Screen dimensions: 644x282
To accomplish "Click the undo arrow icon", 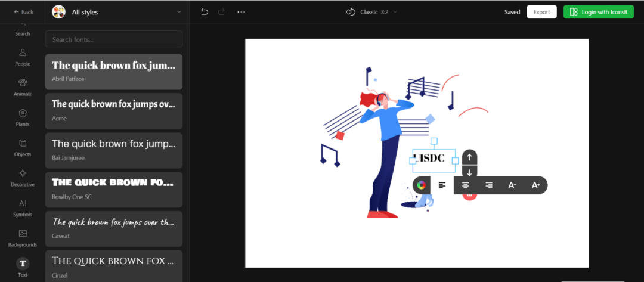I will [205, 12].
